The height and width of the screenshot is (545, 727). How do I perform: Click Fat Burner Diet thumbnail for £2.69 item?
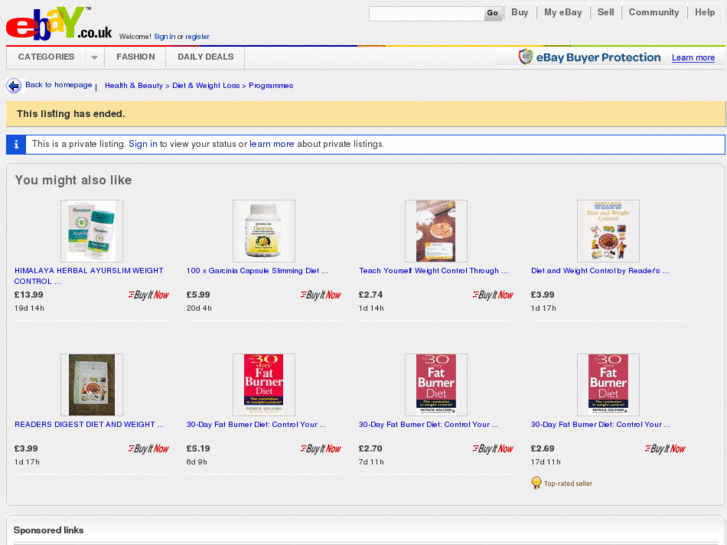click(608, 385)
